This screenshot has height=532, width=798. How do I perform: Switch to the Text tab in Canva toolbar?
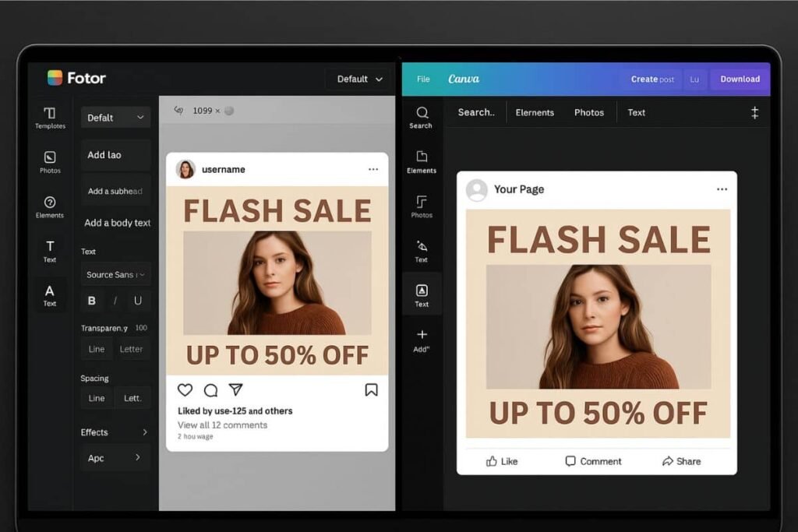tap(636, 112)
